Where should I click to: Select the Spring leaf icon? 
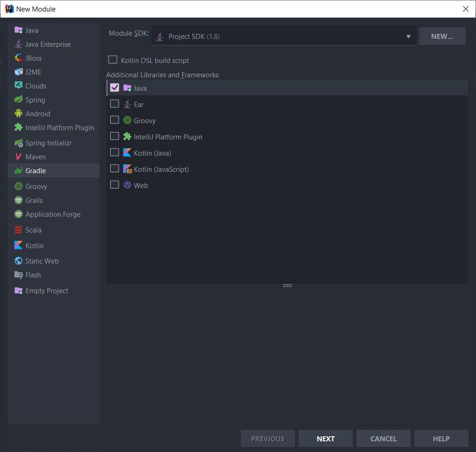click(19, 99)
